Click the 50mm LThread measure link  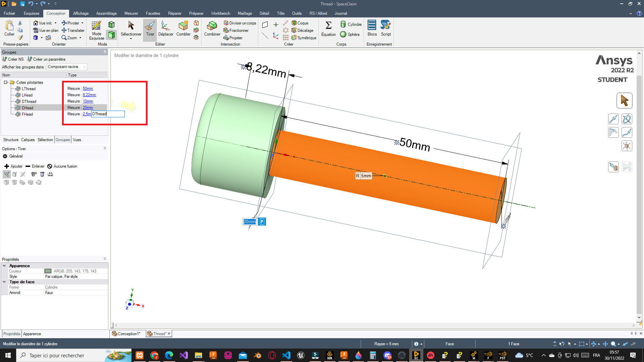pos(88,88)
